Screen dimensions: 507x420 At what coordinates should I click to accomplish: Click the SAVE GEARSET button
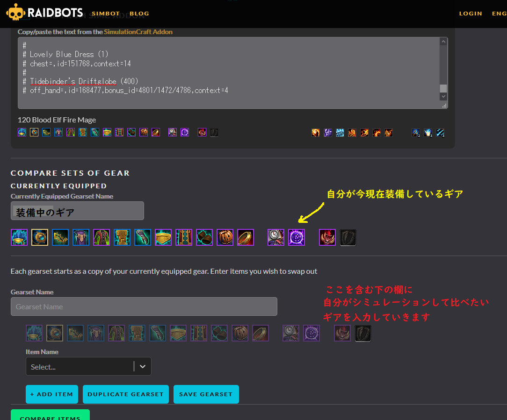pos(206,394)
